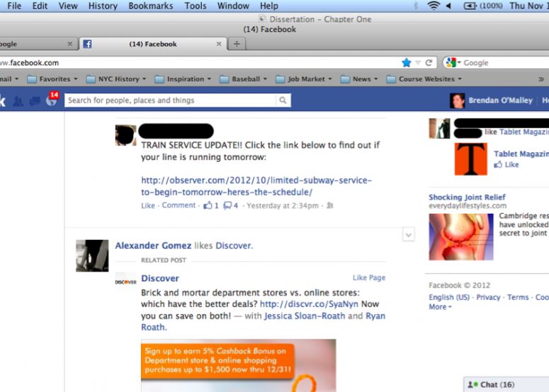Image resolution: width=549 pixels, height=392 pixels.
Task: Expand the More footer menu
Action: coord(440,307)
